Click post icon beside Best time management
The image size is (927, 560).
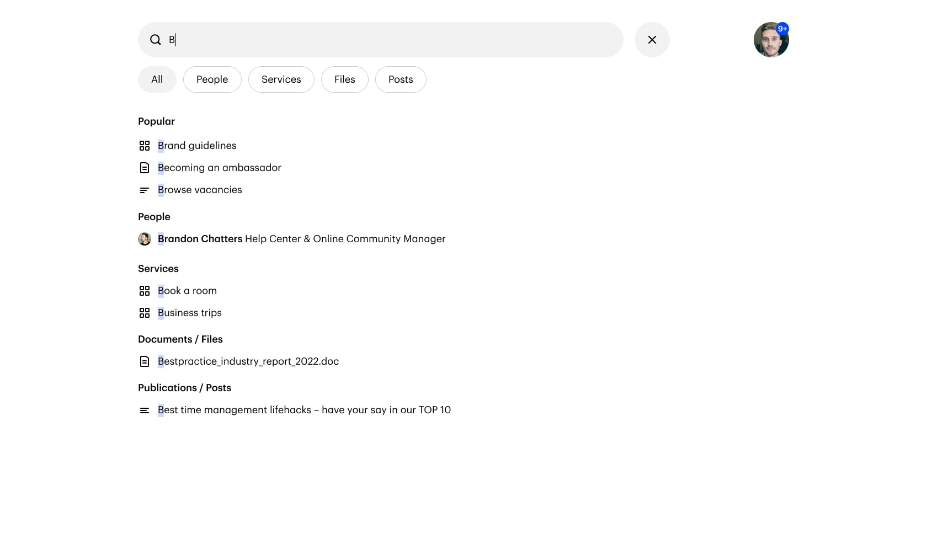pos(145,410)
